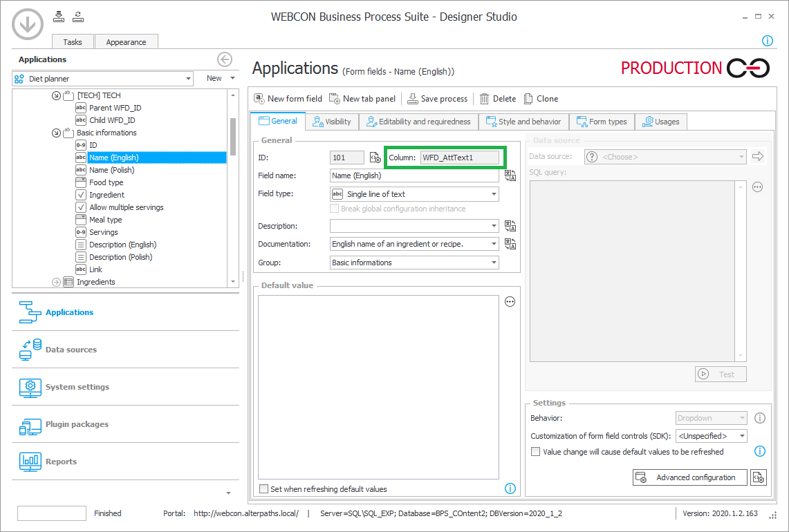Switch to the Tasks tab
This screenshot has height=532, width=789.
point(73,41)
